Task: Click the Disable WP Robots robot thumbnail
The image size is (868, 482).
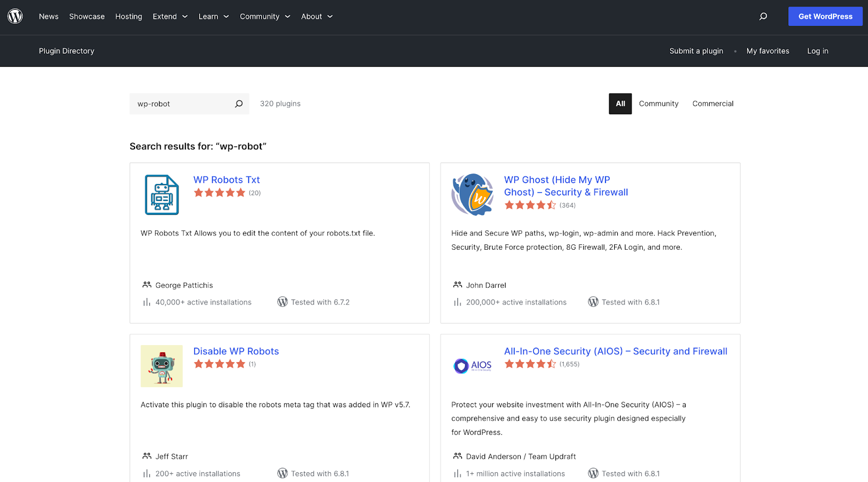Action: coord(162,366)
